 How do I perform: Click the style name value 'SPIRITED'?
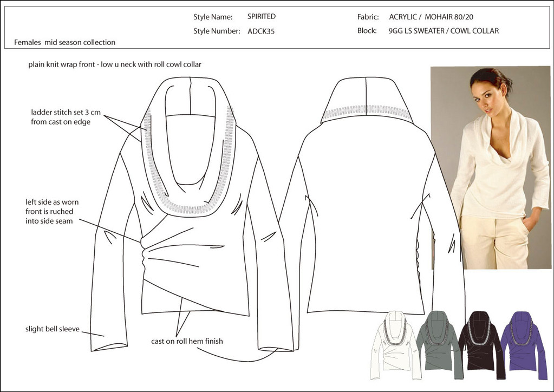click(x=262, y=16)
